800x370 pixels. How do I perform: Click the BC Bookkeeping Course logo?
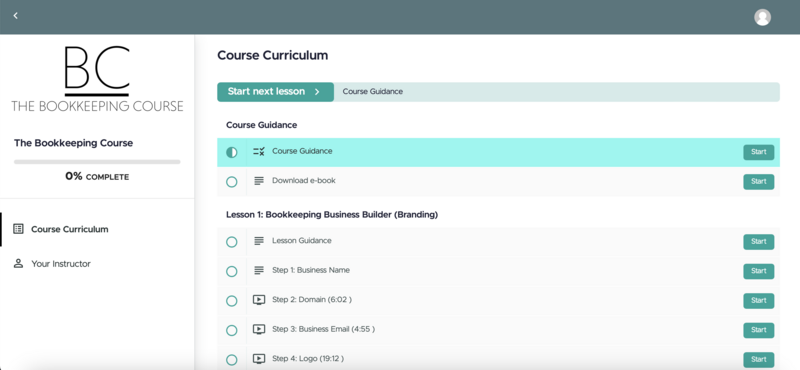point(97,79)
